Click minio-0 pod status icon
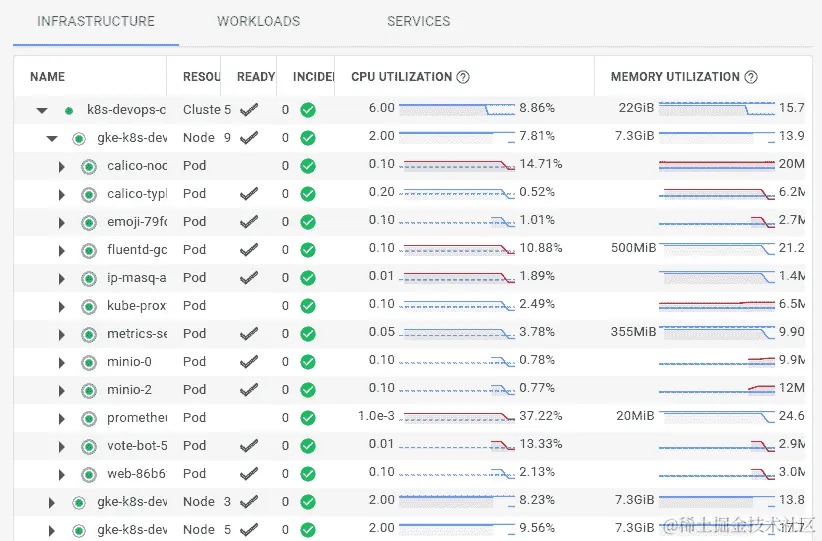The height and width of the screenshot is (541, 822). [89, 363]
